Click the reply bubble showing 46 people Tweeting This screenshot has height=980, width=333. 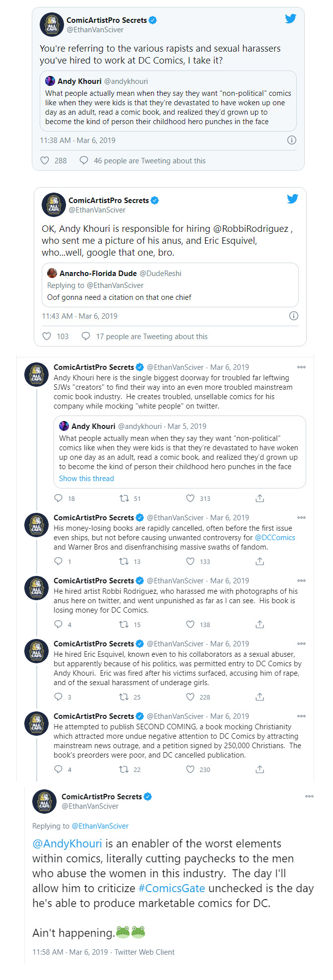83,160
